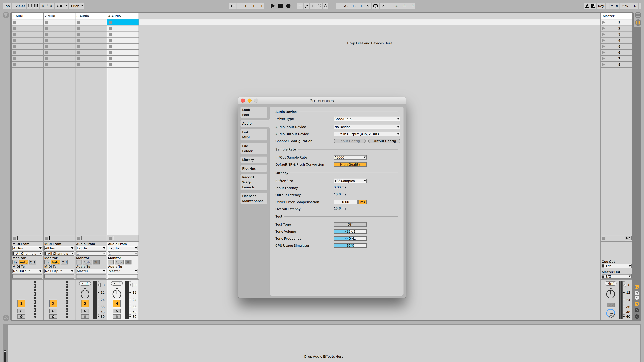Screen dimensions: 644x362
Task: Solo track 4 Audio with its S button
Action: coord(117,311)
